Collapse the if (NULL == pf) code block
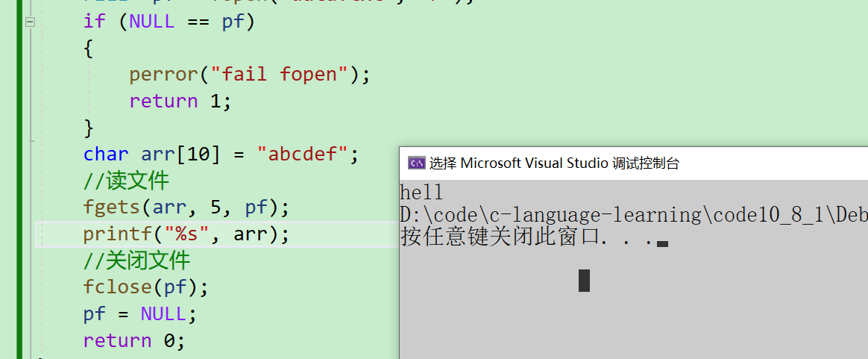The width and height of the screenshot is (868, 359). (x=31, y=22)
